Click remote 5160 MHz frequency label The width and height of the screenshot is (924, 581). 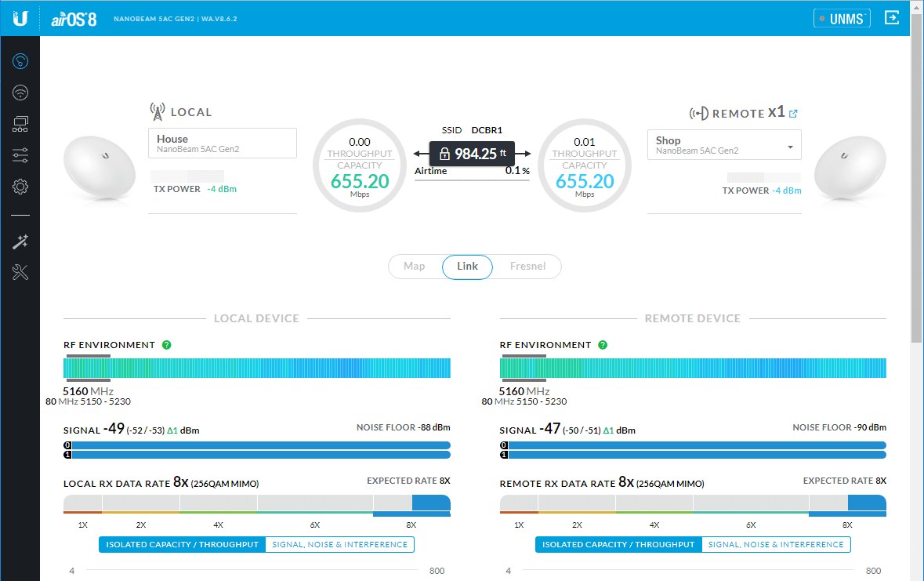click(524, 391)
